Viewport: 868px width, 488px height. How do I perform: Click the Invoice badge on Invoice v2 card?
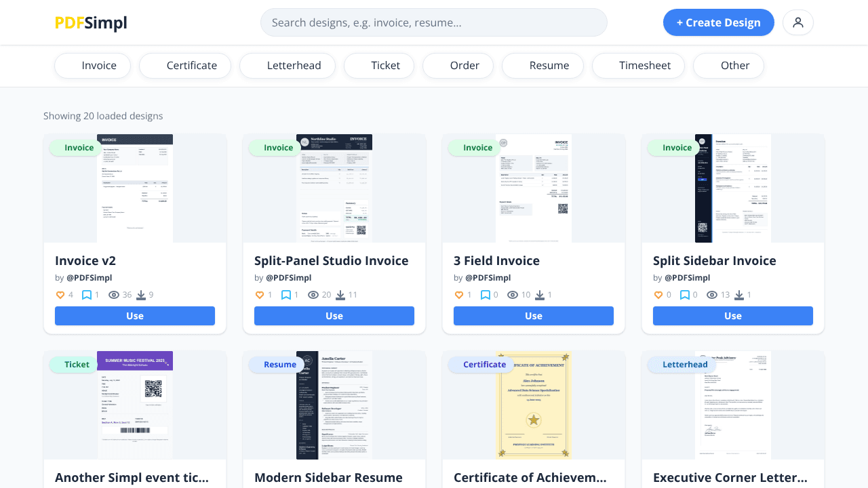75,148
